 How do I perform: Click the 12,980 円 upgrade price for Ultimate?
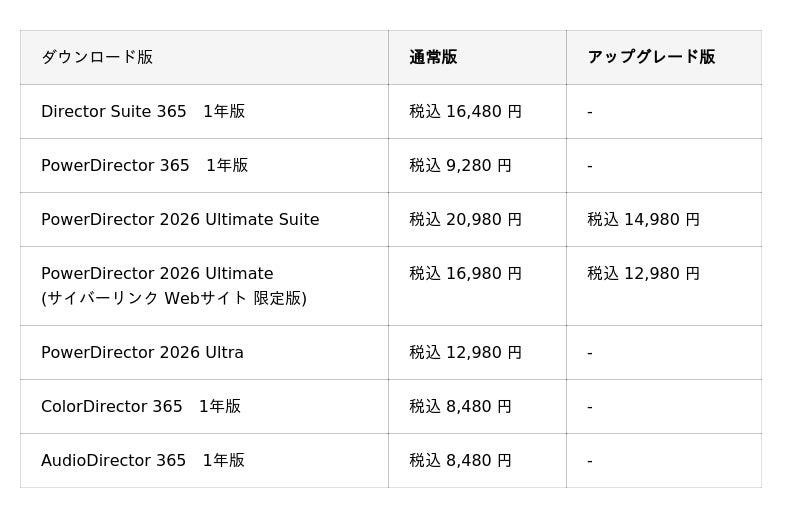tap(643, 273)
